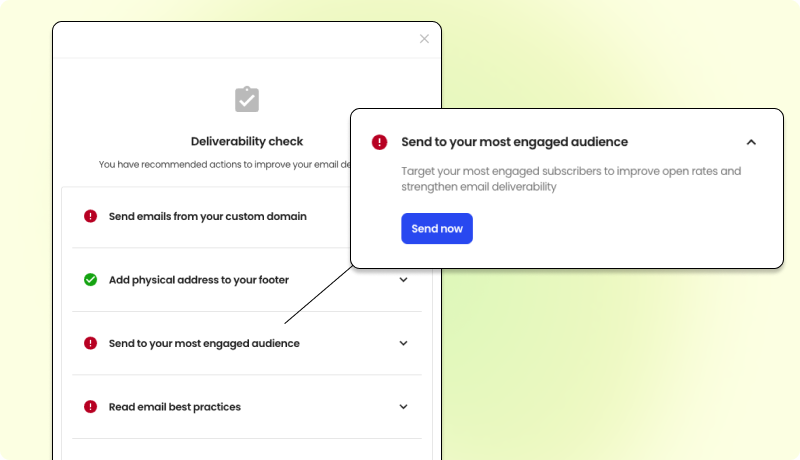Click red alert icon in engaged audience list row
This screenshot has height=460, width=800.
coord(90,343)
